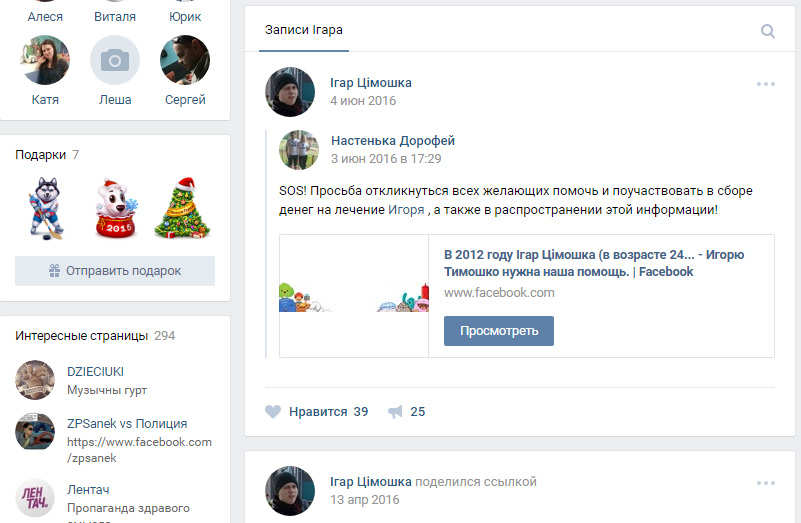Open Катя's friend avatar
This screenshot has height=523, width=801.
[x=45, y=60]
